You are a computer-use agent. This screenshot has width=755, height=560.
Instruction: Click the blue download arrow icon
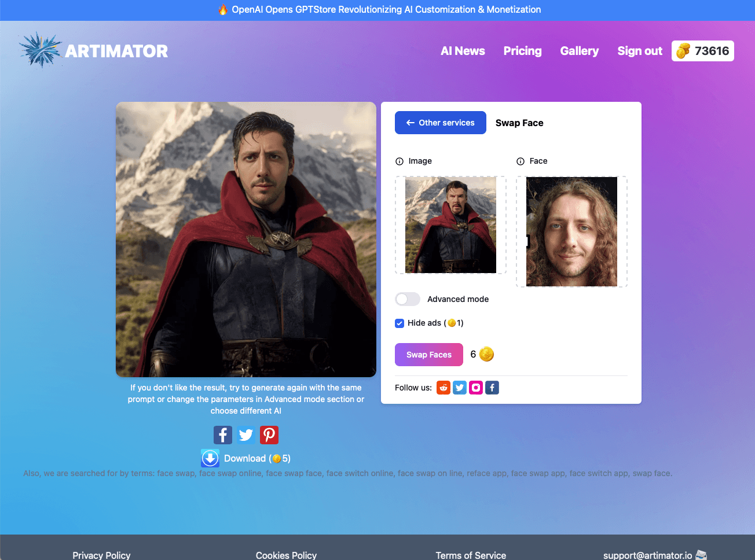(210, 458)
